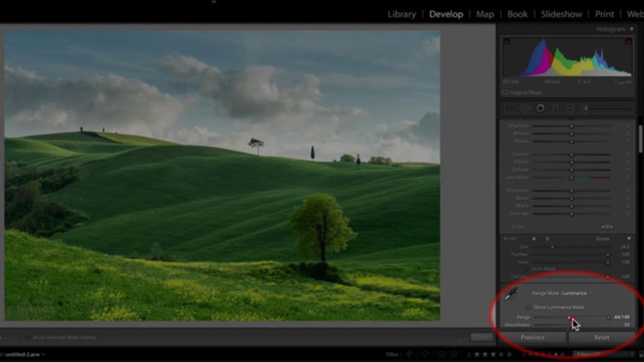Open the Slideshow module
The height and width of the screenshot is (362, 644).
pos(562,14)
